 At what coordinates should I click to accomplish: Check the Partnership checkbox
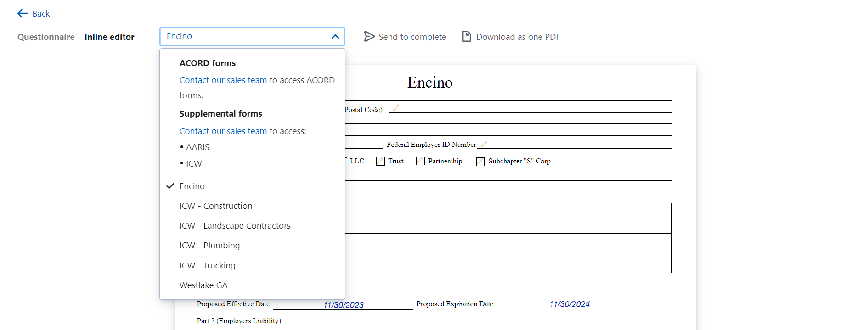click(420, 161)
